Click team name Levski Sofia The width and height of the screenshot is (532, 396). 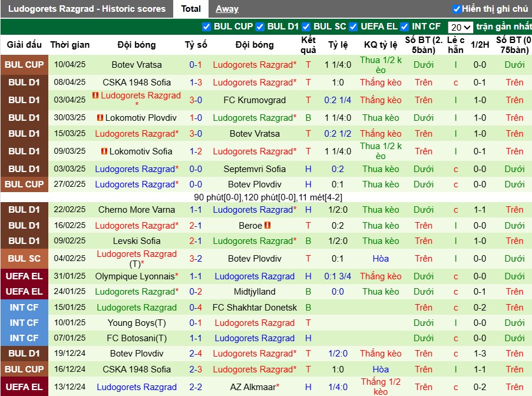(x=137, y=241)
